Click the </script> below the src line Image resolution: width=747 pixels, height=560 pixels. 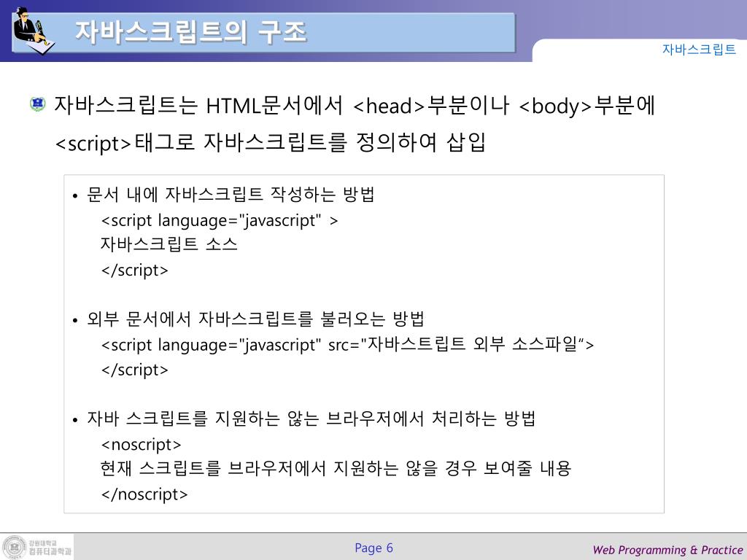[x=135, y=370]
